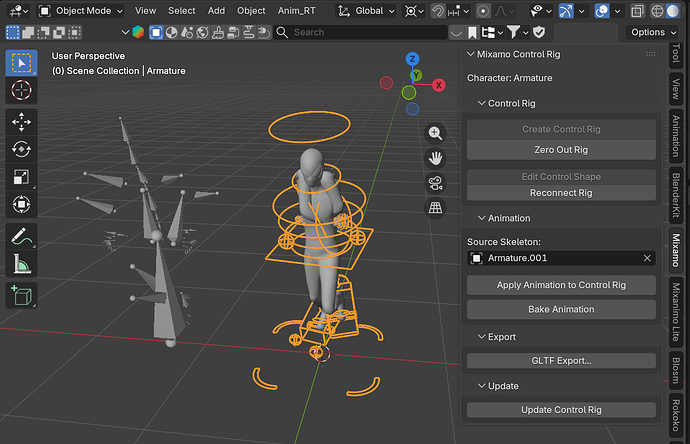Open the Add menu
Image resolution: width=690 pixels, height=444 pixels.
pos(216,11)
